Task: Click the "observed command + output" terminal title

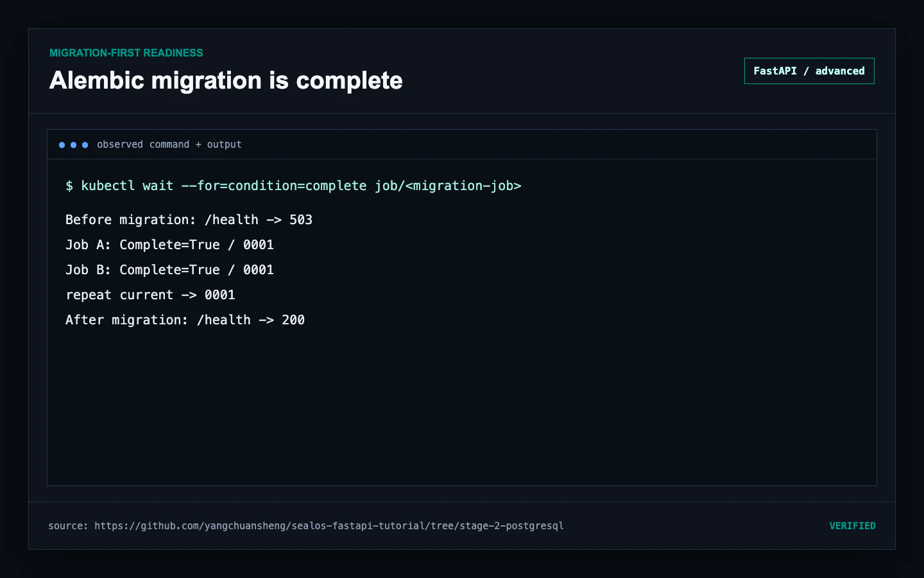Action: 169,144
